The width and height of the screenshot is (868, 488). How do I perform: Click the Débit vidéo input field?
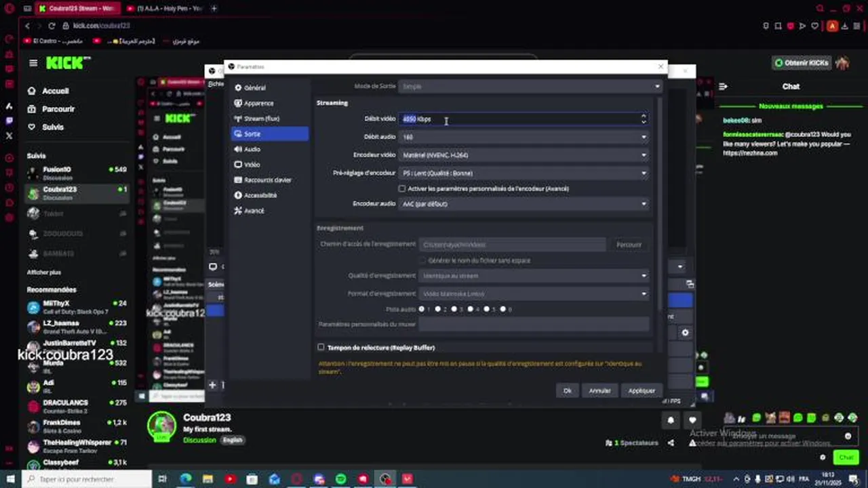(x=518, y=119)
